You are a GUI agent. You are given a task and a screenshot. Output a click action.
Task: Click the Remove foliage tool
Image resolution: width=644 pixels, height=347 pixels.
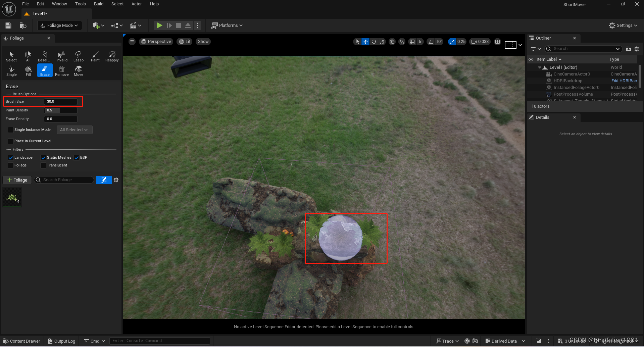pos(62,71)
